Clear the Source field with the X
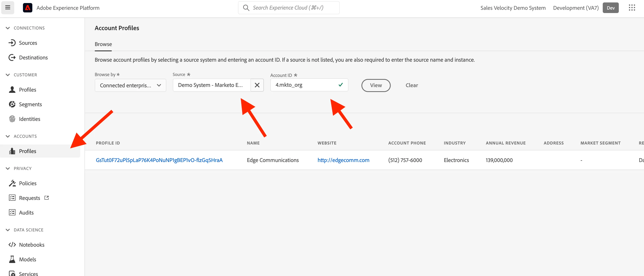The image size is (644, 276). (x=257, y=85)
